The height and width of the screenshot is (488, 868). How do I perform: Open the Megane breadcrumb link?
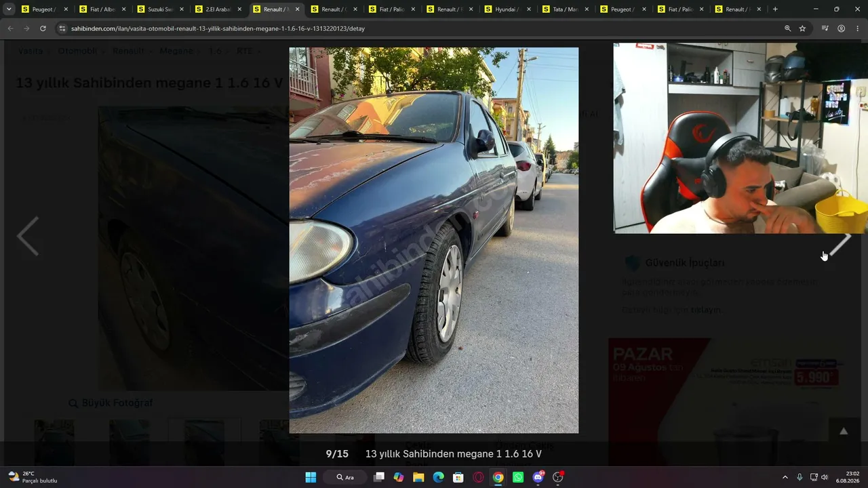click(x=176, y=51)
